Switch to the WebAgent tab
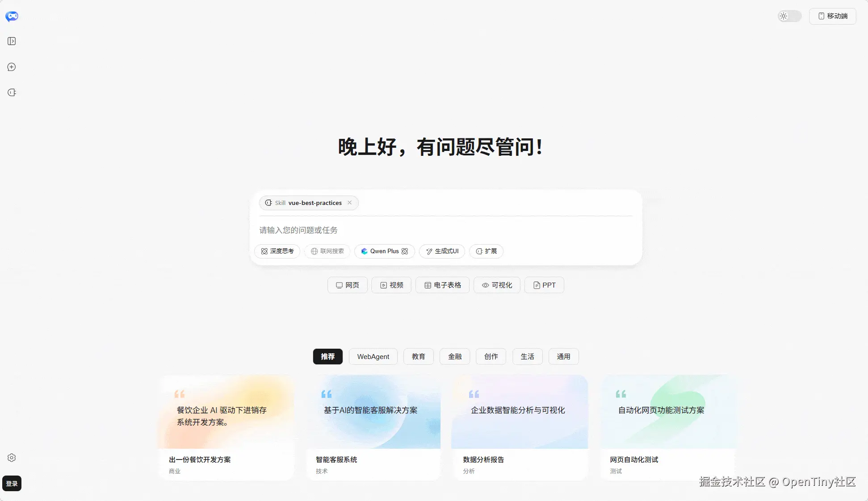The image size is (868, 501). coord(373,356)
